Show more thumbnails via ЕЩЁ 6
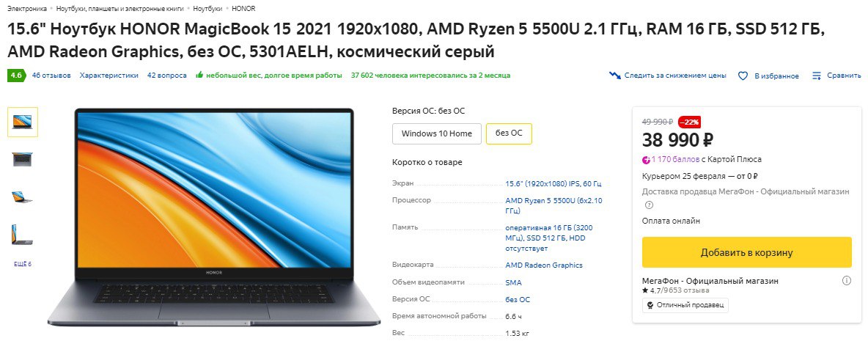868x341 pixels. [23, 264]
